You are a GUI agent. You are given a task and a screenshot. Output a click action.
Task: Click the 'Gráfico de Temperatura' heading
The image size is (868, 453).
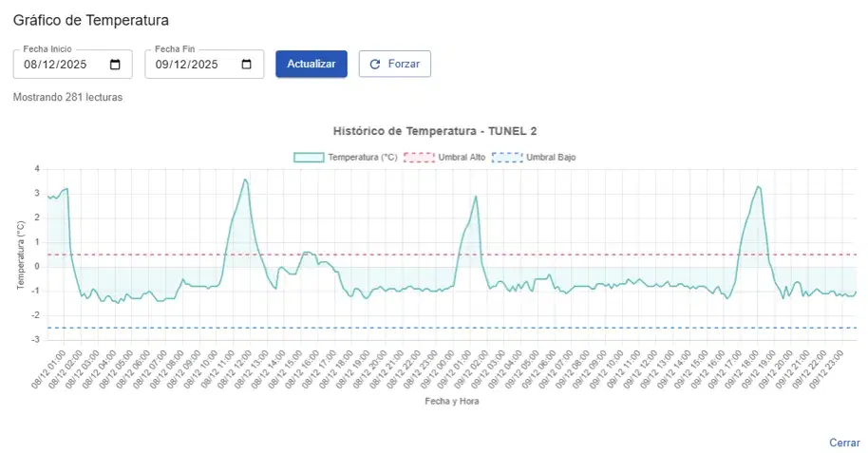(x=91, y=21)
